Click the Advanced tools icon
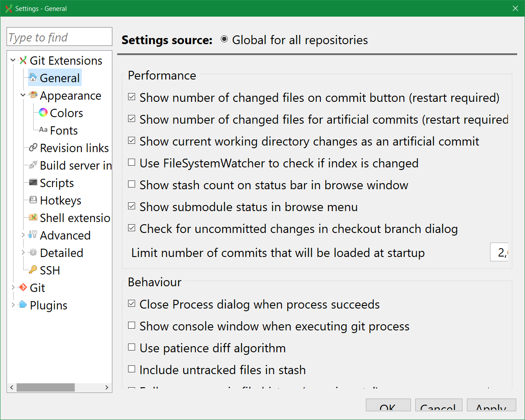525x420 pixels. point(33,235)
